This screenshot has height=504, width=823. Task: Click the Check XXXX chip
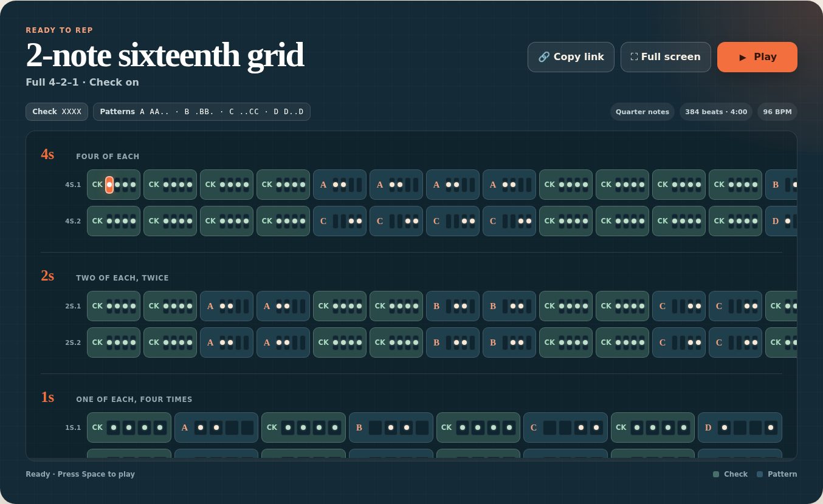(x=57, y=112)
